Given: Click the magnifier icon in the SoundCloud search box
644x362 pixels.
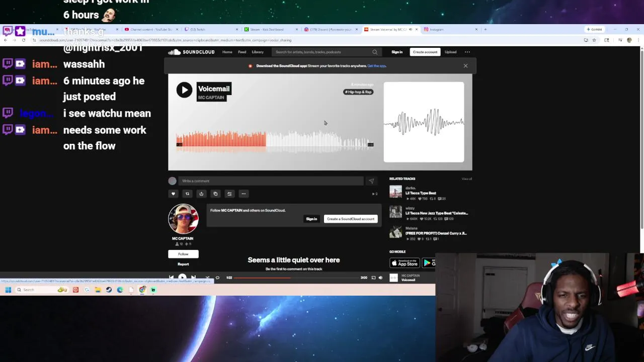Looking at the screenshot, I should point(375,52).
